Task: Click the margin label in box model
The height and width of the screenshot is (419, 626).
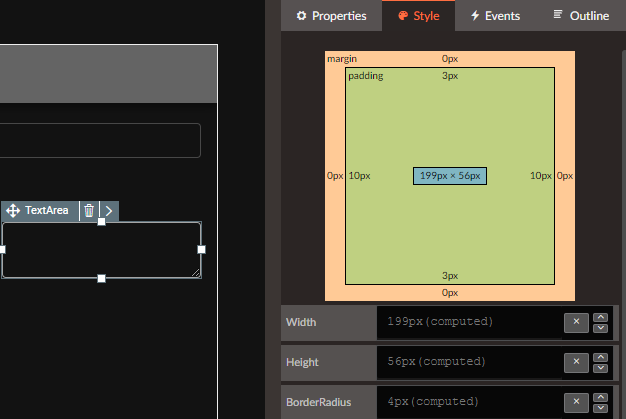Action: coord(342,59)
